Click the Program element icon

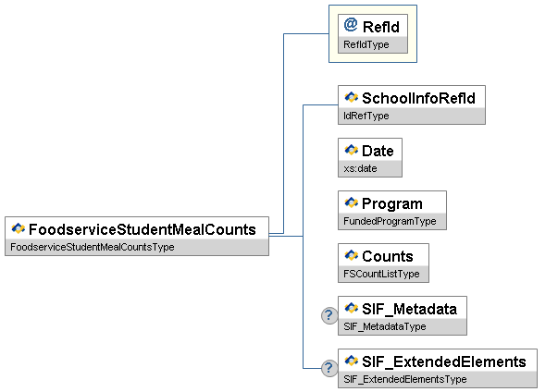pyautogui.click(x=352, y=202)
